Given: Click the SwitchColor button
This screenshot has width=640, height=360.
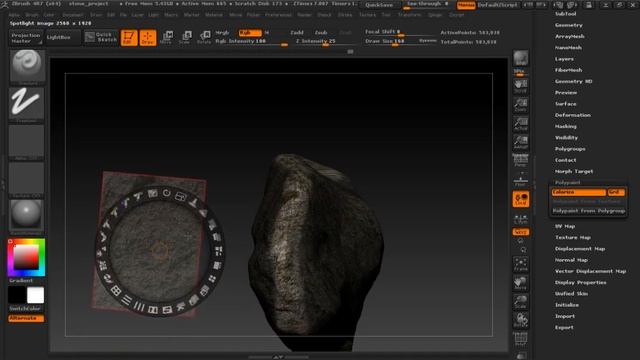Looking at the screenshot, I should (26, 309).
